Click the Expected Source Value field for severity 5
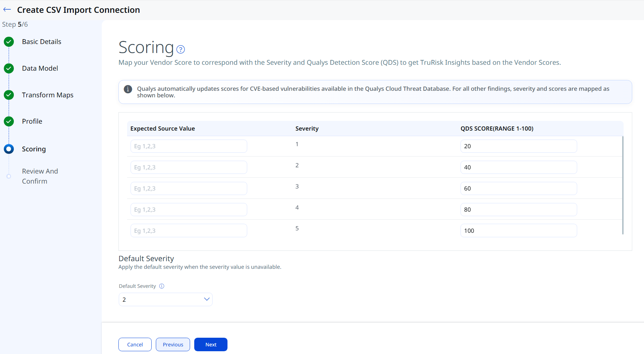This screenshot has width=644, height=354. point(189,231)
